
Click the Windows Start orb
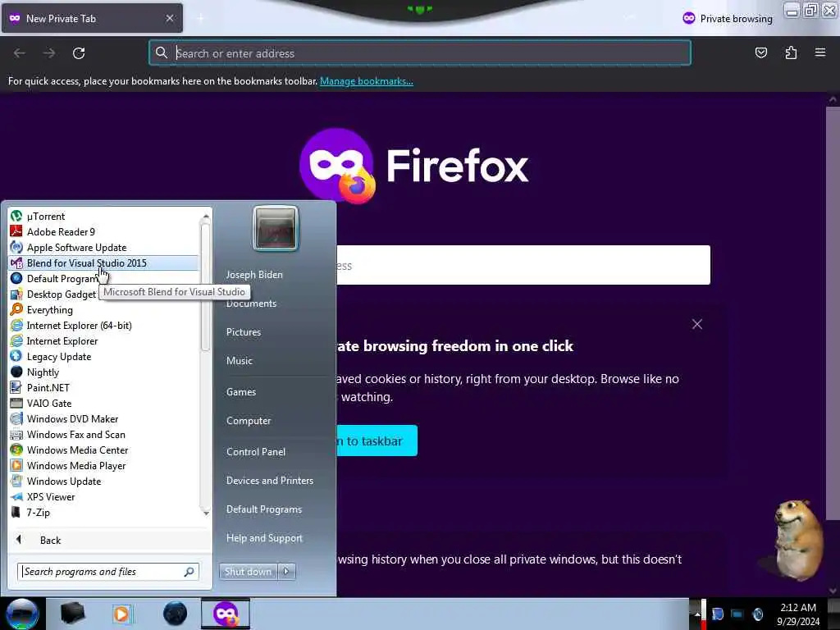point(22,614)
